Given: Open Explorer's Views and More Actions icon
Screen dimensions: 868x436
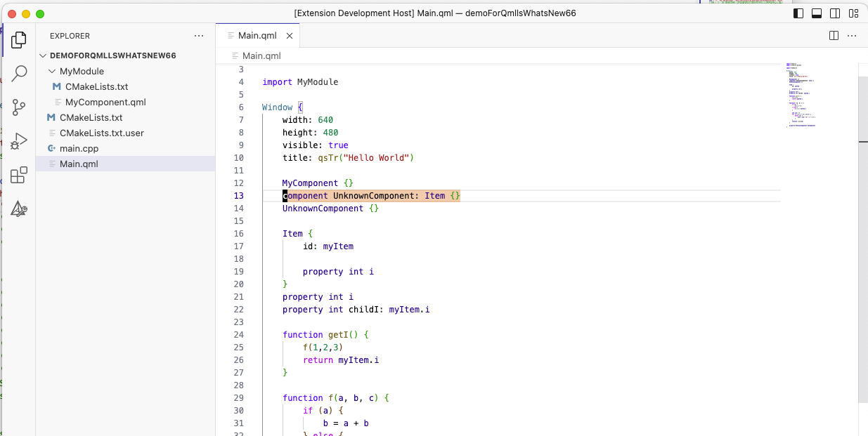Looking at the screenshot, I should [x=199, y=36].
